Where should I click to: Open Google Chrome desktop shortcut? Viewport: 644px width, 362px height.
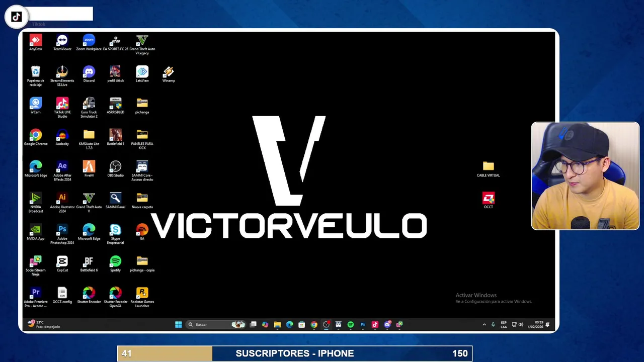tap(36, 137)
